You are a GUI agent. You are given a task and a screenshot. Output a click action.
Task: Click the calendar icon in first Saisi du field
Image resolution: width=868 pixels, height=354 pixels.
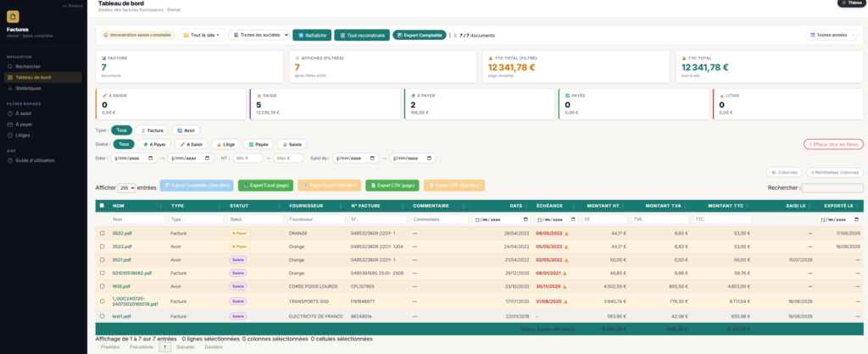(x=373, y=158)
